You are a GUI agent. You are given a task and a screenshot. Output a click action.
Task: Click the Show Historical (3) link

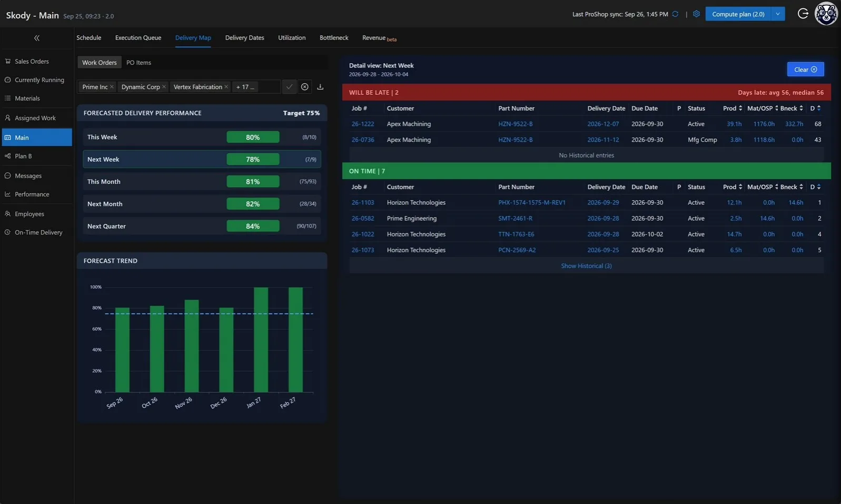[x=586, y=266]
